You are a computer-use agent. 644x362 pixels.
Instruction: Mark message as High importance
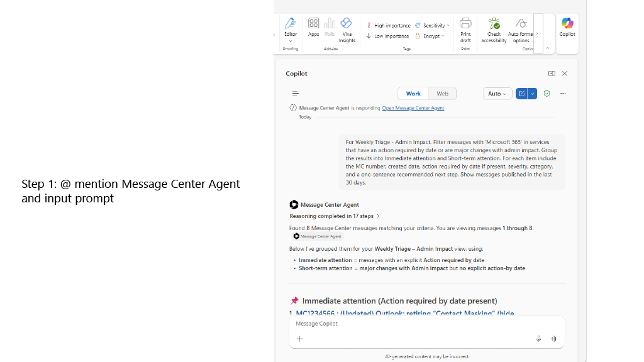389,26
